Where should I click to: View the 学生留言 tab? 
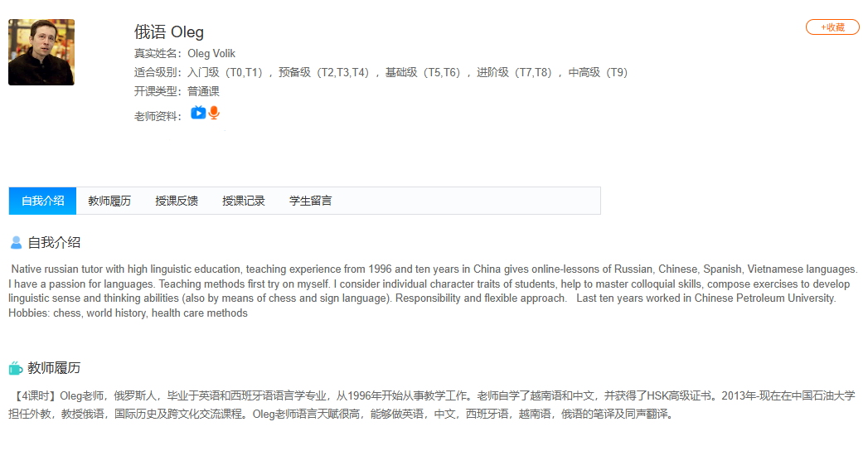coord(311,201)
